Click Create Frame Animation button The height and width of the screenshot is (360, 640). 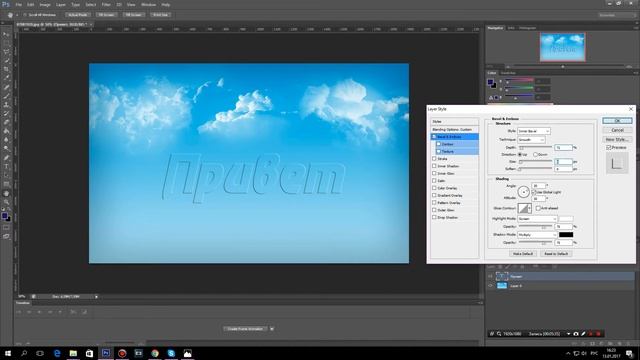coord(245,329)
